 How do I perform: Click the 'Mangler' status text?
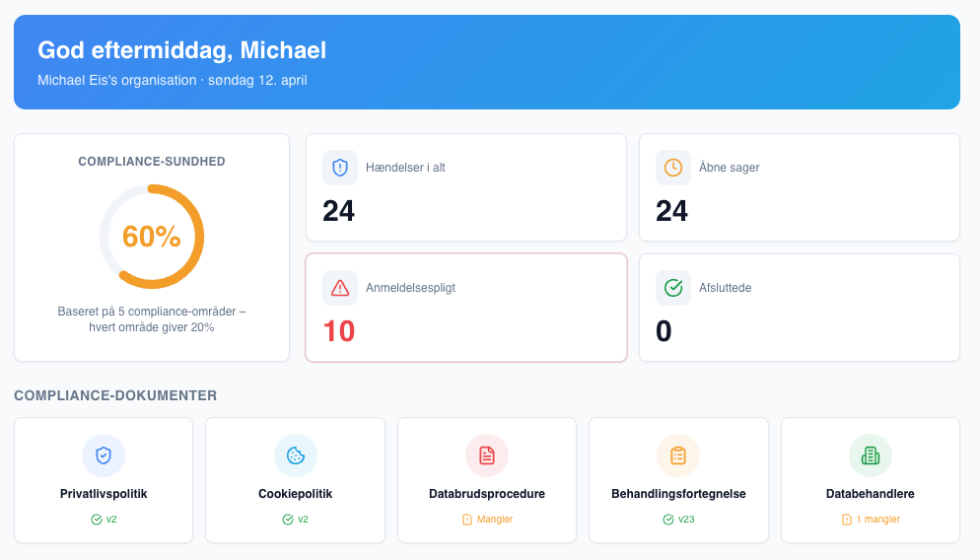coord(494,520)
